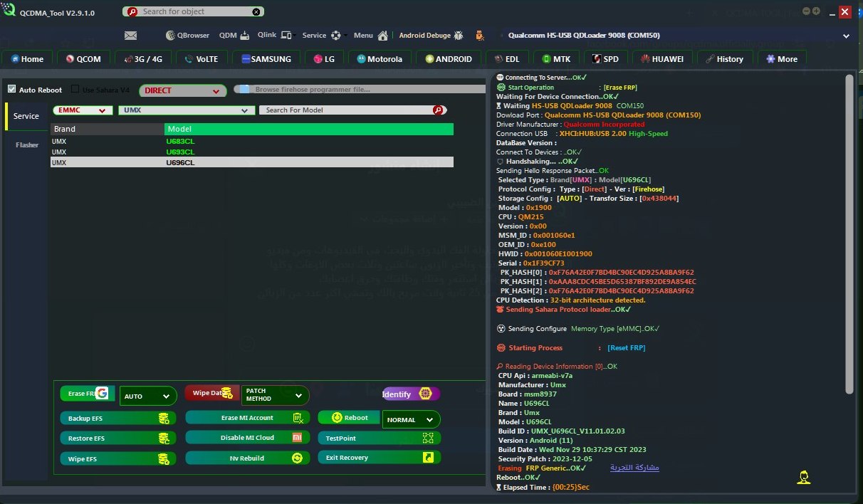This screenshot has height=504, width=863.
Task: Click the TestPoint button
Action: [379, 438]
